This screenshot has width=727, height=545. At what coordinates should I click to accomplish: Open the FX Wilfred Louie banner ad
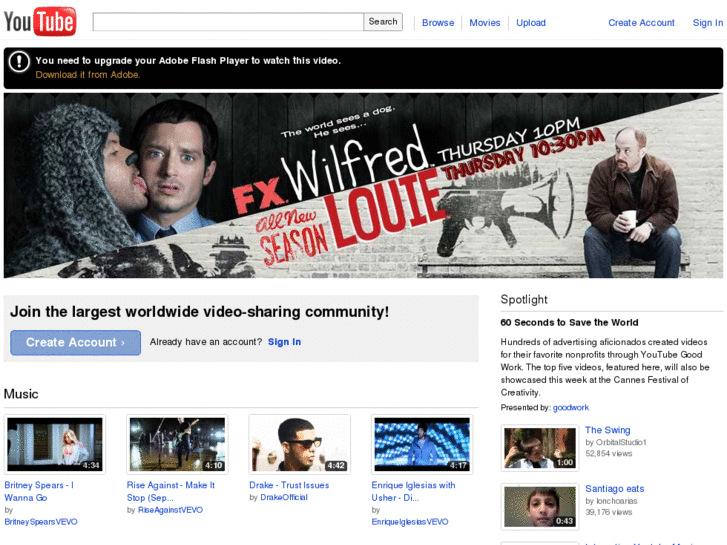pyautogui.click(x=363, y=186)
